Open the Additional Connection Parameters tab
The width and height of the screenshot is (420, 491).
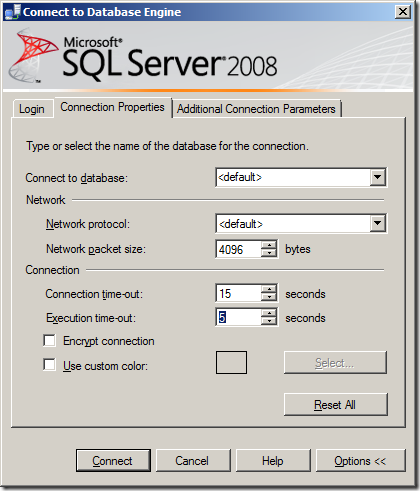pos(256,109)
